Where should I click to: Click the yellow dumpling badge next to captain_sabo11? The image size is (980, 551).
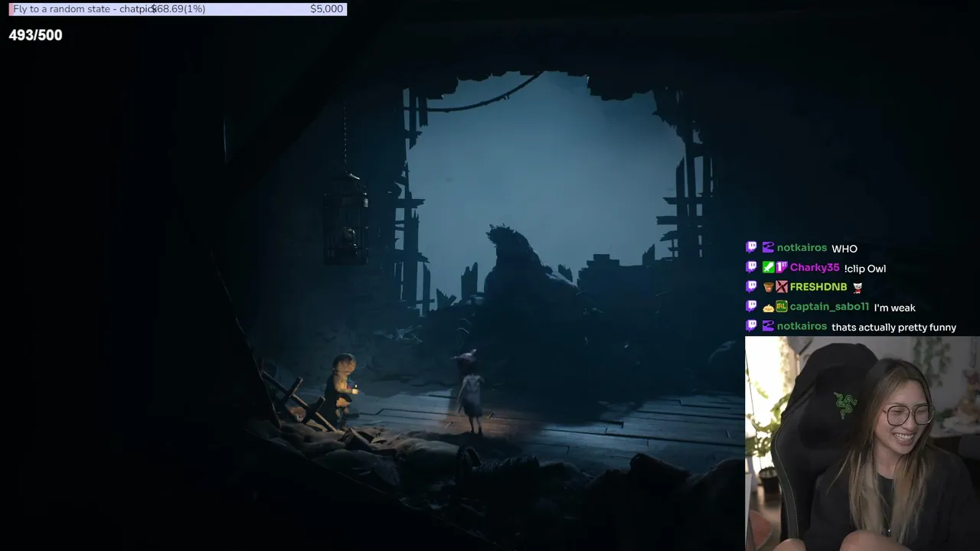(768, 307)
